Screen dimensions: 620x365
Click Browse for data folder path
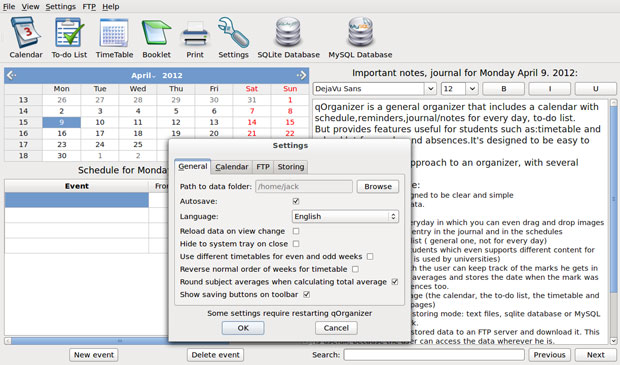(378, 186)
